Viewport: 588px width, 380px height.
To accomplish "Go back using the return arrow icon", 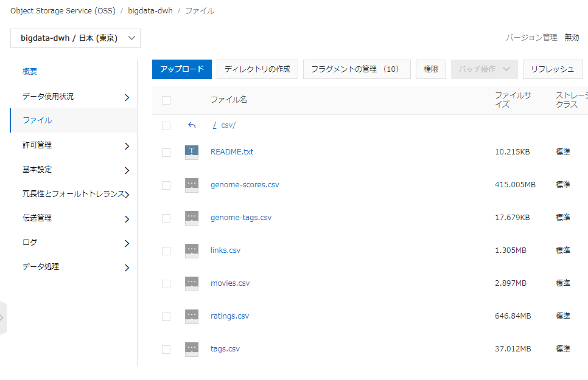I will (192, 125).
